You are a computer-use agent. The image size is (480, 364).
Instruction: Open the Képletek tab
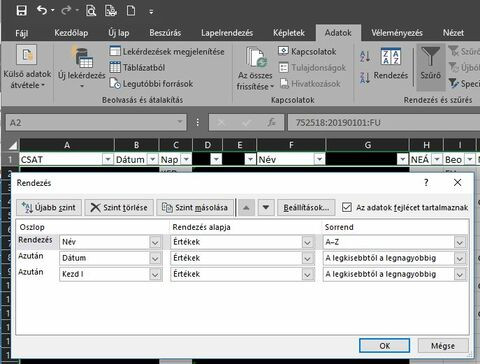(289, 33)
